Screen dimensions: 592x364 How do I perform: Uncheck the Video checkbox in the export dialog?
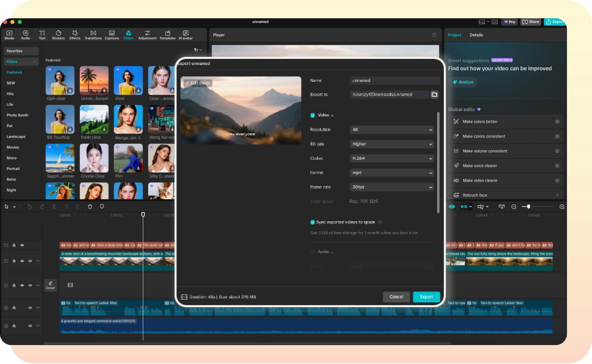[313, 115]
